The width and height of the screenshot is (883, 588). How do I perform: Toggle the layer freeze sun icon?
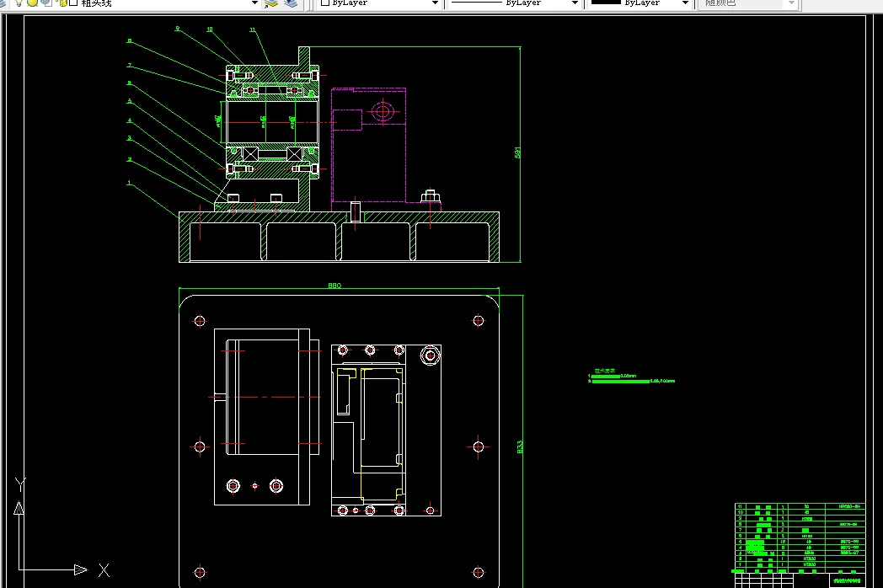pyautogui.click(x=33, y=3)
